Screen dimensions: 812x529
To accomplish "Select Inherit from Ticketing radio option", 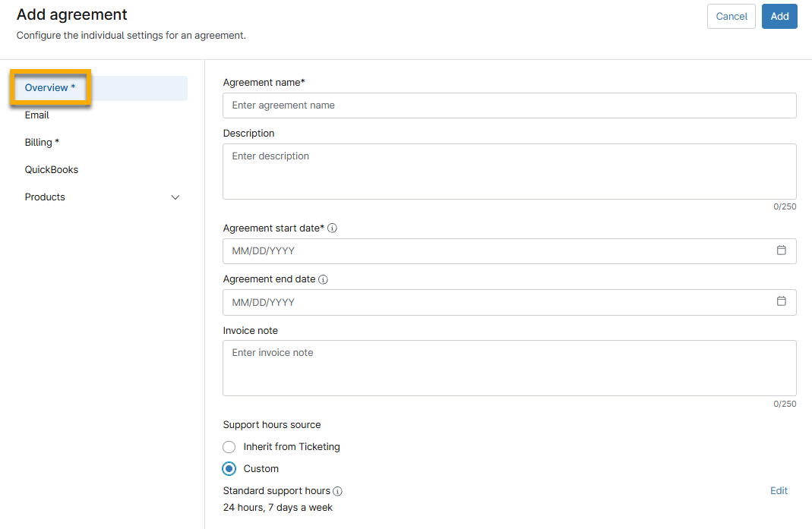I will pyautogui.click(x=229, y=447).
